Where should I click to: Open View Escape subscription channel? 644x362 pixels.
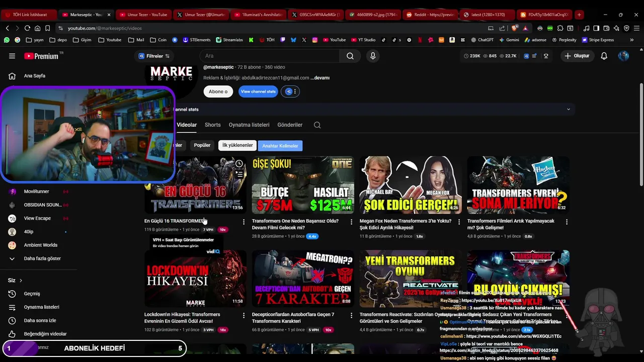[38, 218]
